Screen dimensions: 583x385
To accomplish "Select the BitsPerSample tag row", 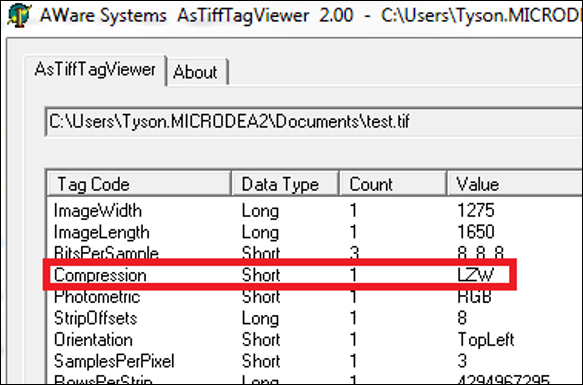I will pos(315,253).
